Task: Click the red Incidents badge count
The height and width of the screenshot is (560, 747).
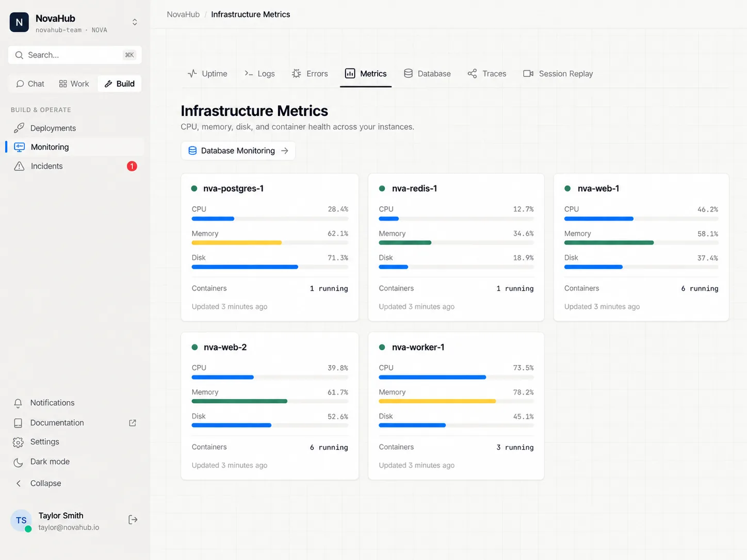Action: click(132, 166)
